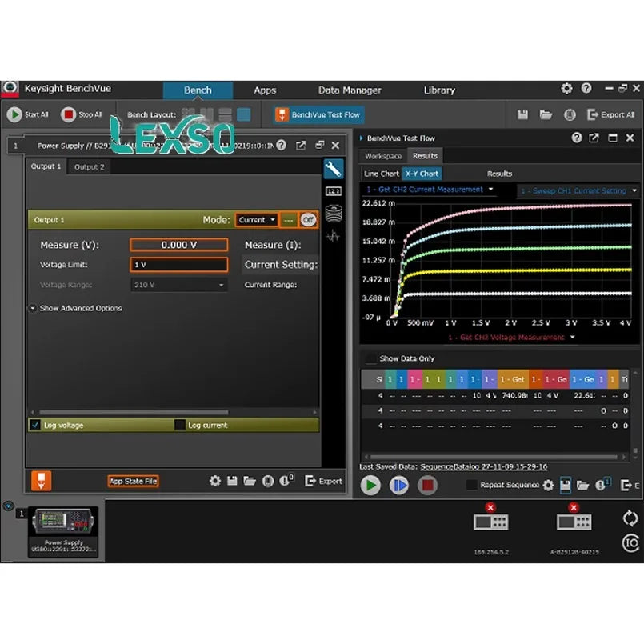The height and width of the screenshot is (644, 644).
Task: Click the Test Flow open folder icon
Action: point(582,486)
